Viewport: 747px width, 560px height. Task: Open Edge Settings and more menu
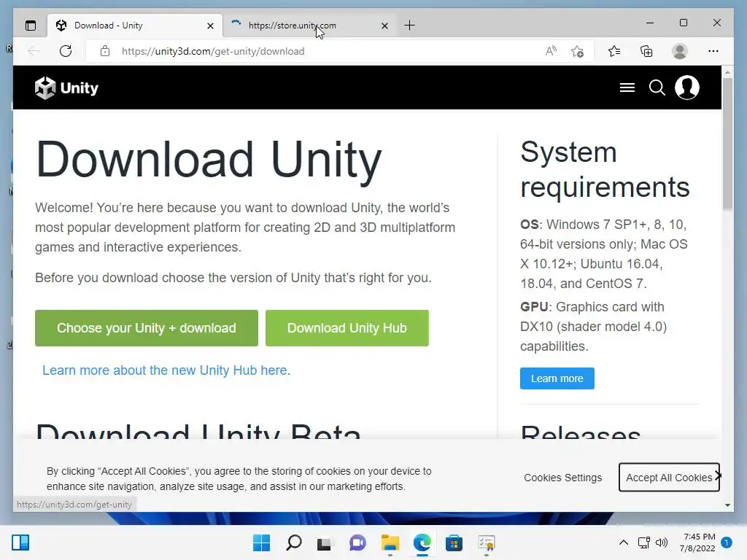713,51
